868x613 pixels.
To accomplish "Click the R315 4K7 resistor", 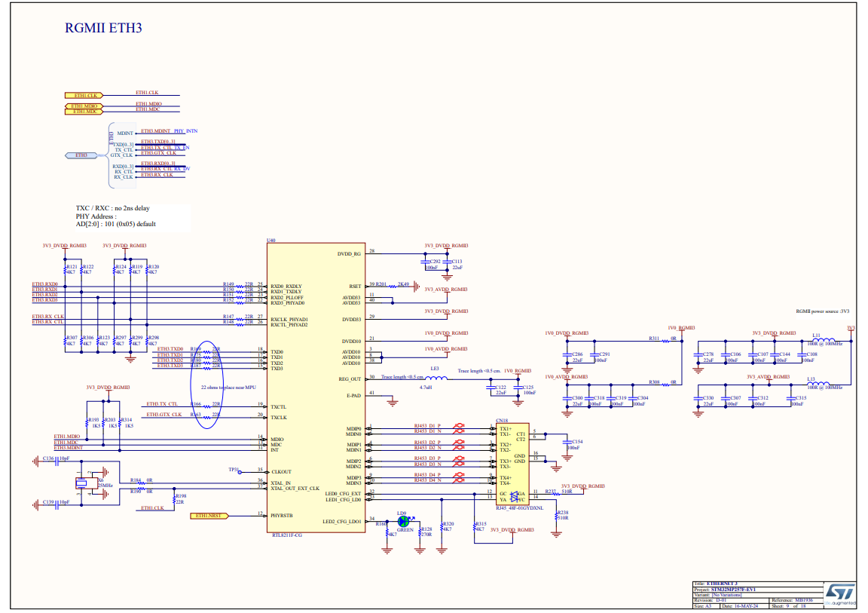I will [x=475, y=526].
